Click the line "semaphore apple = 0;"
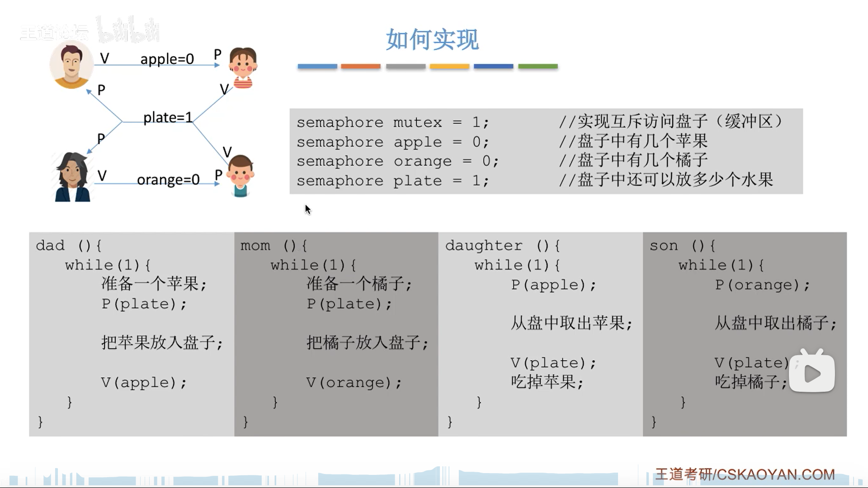 (x=393, y=142)
